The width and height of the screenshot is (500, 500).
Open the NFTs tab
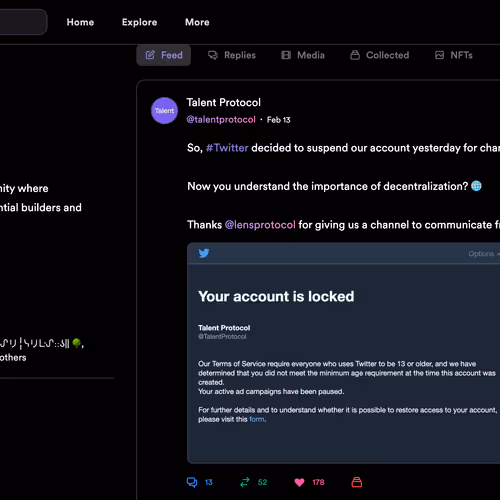pyautogui.click(x=454, y=55)
